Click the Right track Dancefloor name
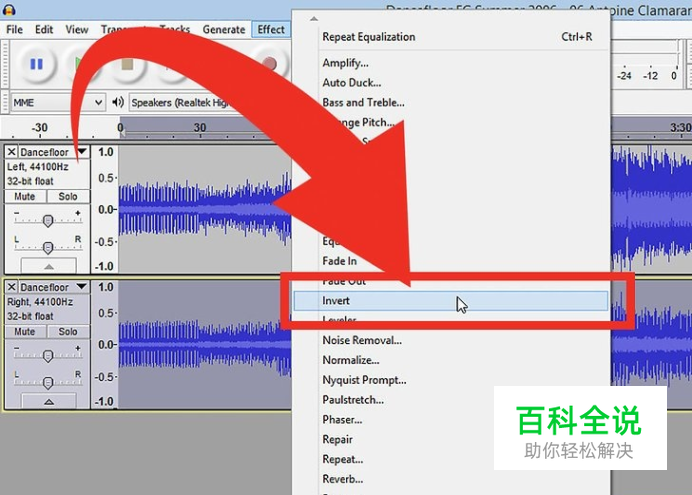The width and height of the screenshot is (692, 495). 45,287
